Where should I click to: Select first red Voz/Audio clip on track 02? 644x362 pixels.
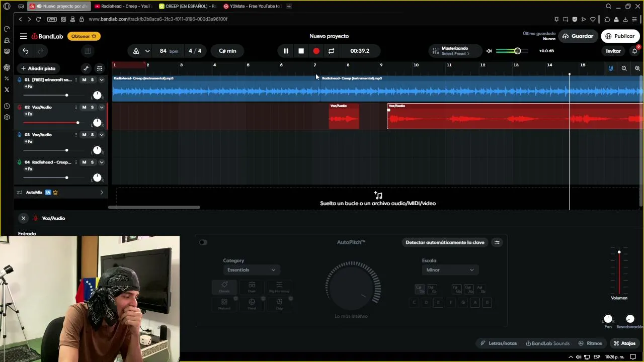[x=344, y=116]
